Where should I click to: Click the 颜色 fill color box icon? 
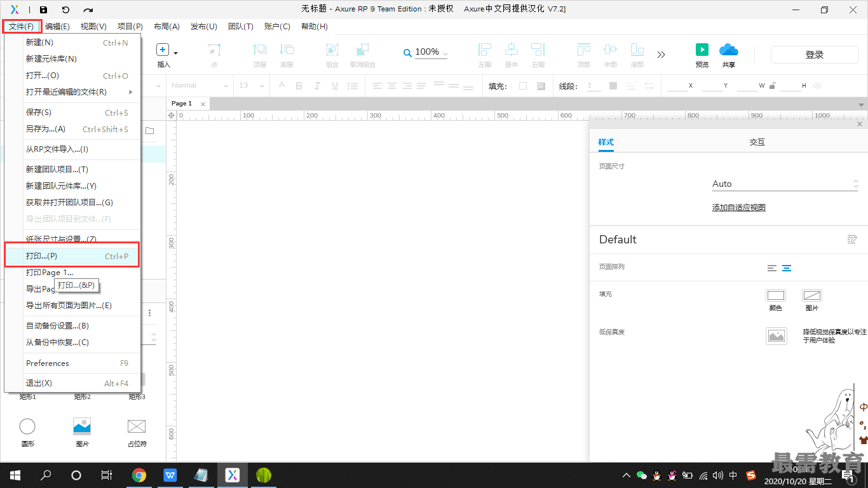pos(776,295)
